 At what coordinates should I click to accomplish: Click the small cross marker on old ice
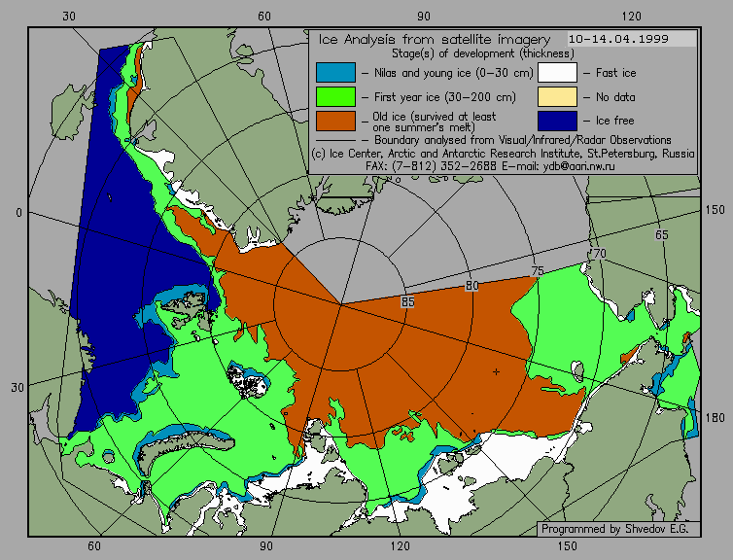496,372
